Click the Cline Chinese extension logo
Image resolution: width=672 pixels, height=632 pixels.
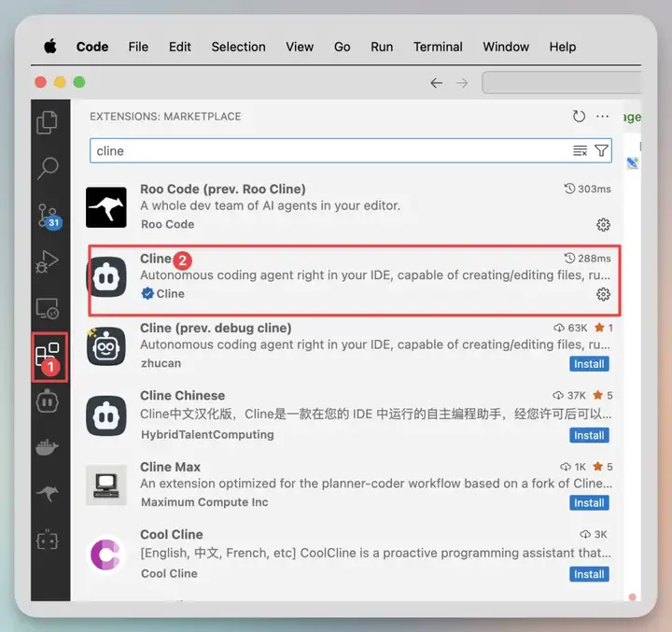pyautogui.click(x=106, y=416)
